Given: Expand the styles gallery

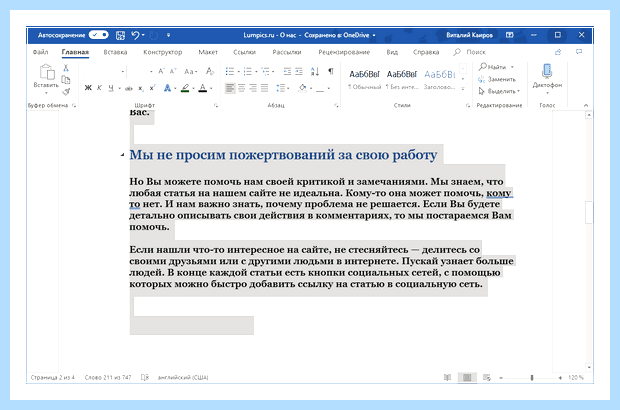Looking at the screenshot, I should [463, 89].
